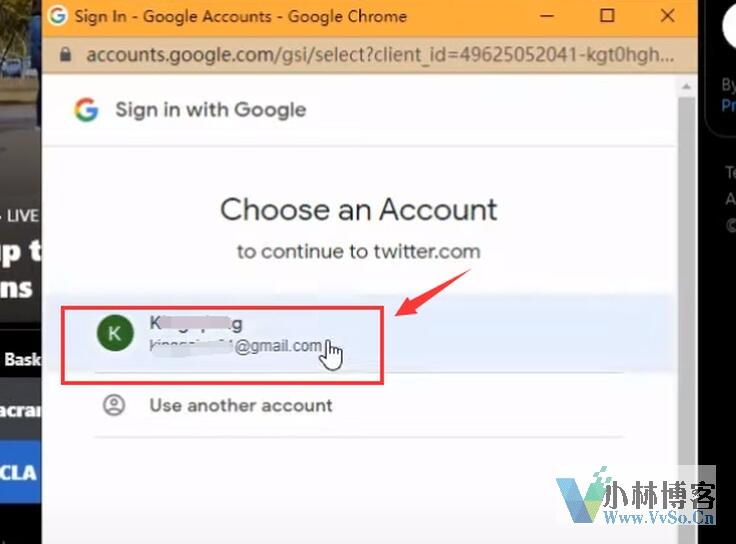Viewport: 736px width, 544px height.
Task: Maximize the Google sign-in popup
Action: click(x=607, y=16)
